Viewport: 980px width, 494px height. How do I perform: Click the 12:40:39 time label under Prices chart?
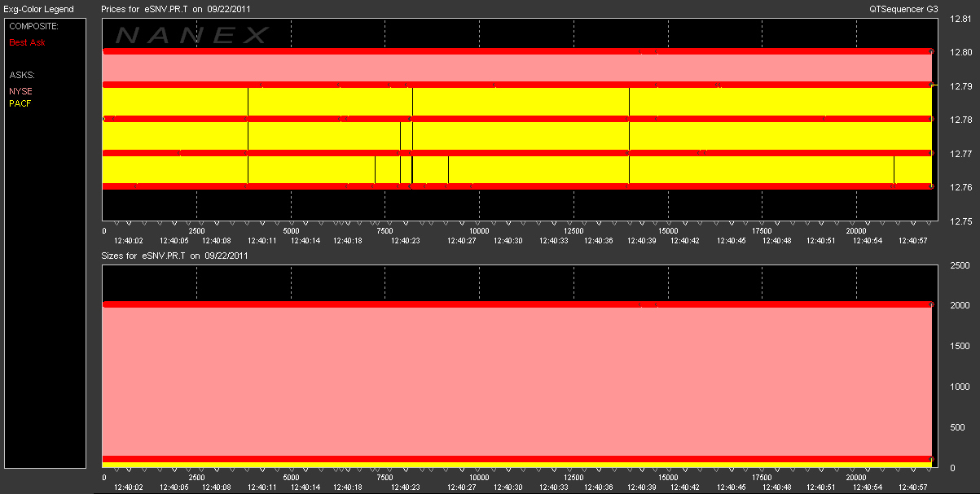(x=640, y=240)
